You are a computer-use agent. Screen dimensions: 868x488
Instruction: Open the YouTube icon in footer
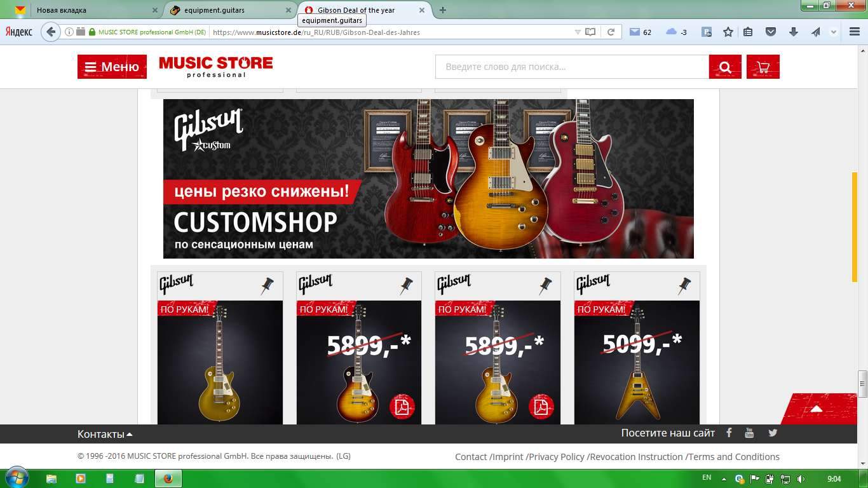(749, 433)
